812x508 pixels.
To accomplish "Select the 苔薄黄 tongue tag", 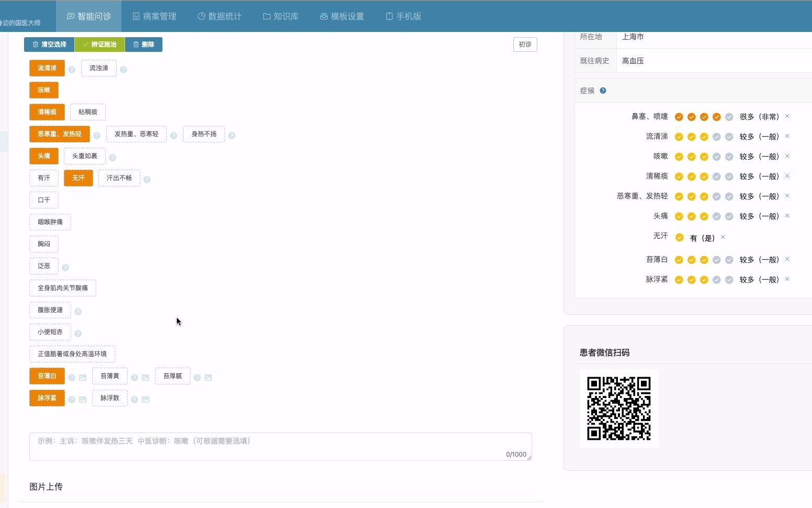I will pos(110,376).
